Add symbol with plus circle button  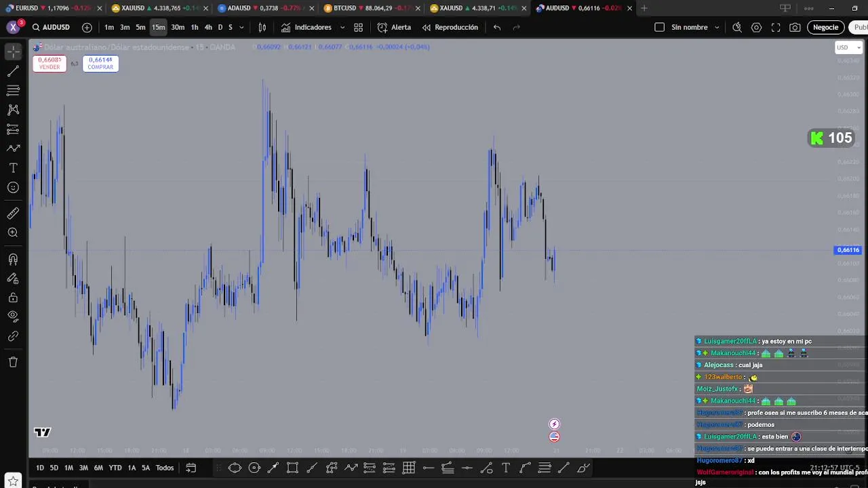[87, 27]
